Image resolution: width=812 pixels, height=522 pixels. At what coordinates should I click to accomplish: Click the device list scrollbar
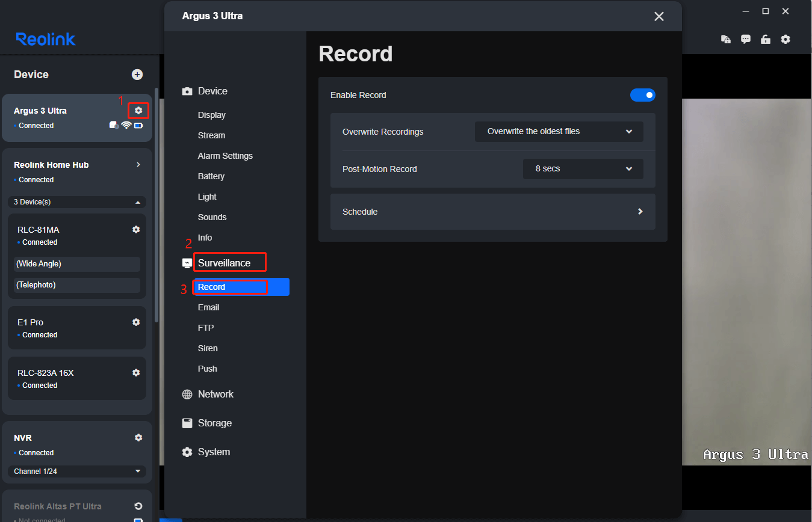pos(157,204)
